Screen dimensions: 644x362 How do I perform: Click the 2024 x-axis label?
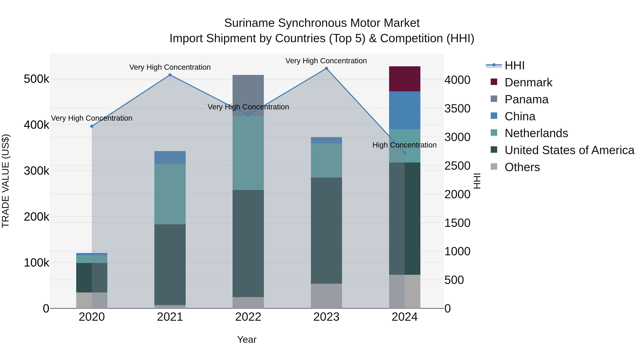pyautogui.click(x=405, y=317)
